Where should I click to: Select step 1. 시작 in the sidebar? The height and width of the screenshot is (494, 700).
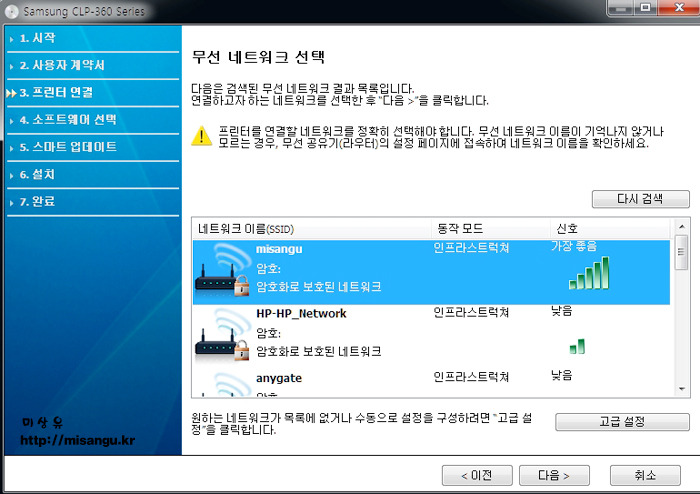pyautogui.click(x=93, y=38)
